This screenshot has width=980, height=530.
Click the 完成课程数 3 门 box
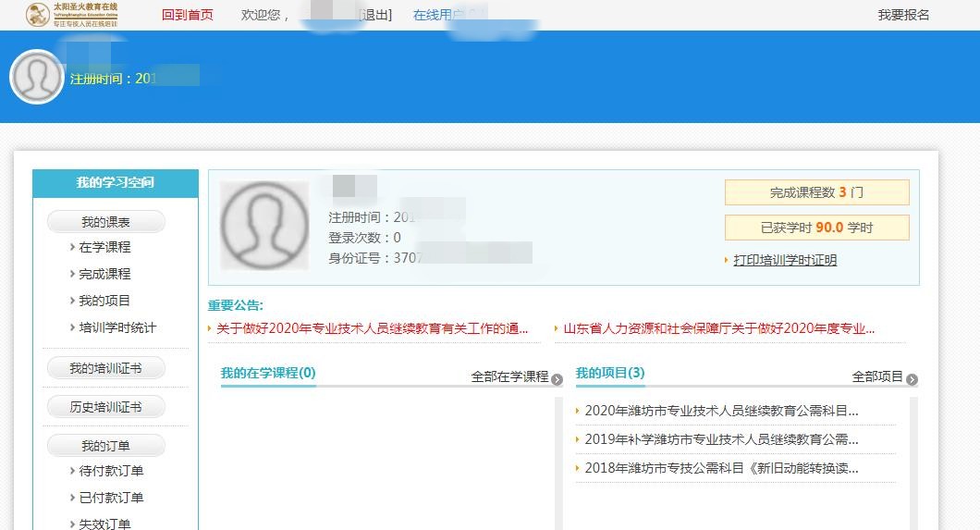pos(816,192)
